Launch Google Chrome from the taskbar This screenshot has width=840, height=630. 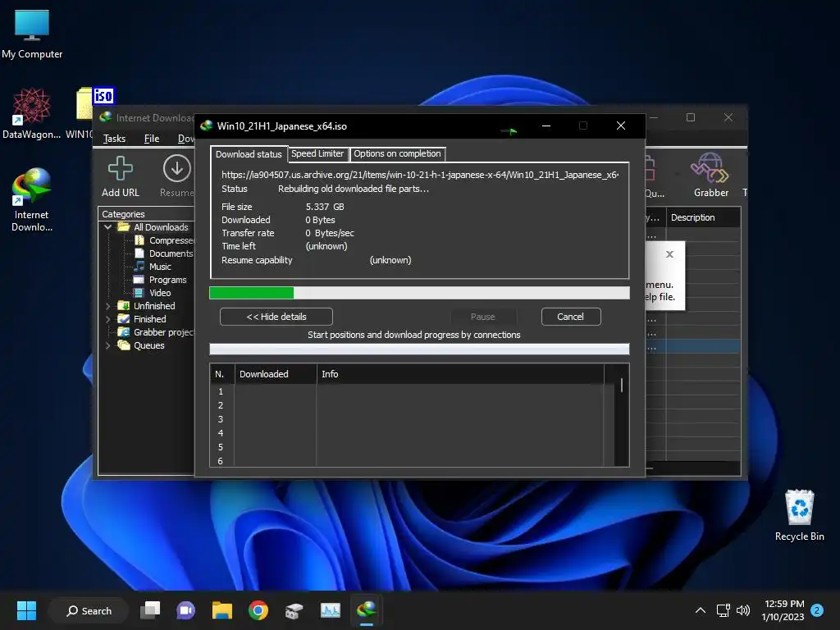click(x=258, y=610)
